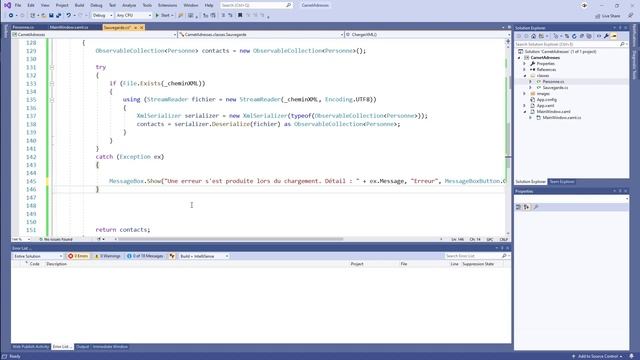640x360 pixels.
Task: Switch to the Immediate Window tab
Action: coord(110,347)
